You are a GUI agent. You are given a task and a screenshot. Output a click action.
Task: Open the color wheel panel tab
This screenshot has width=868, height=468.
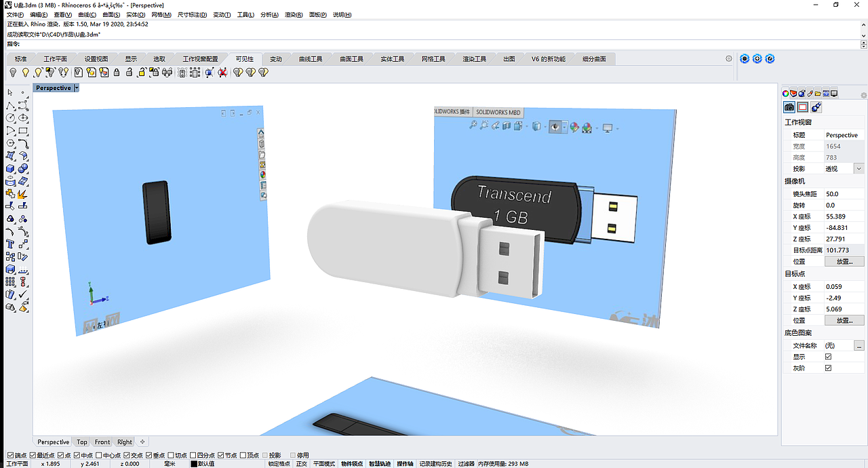click(x=786, y=94)
